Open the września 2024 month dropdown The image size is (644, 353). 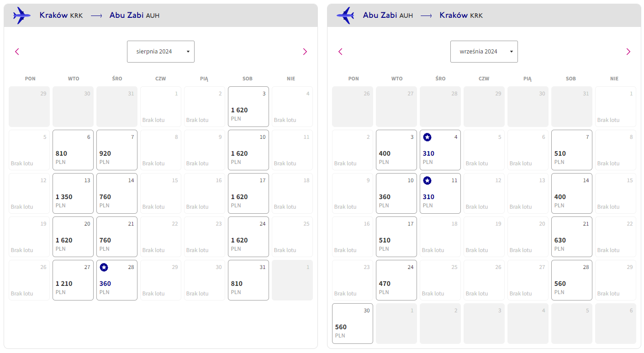click(484, 52)
